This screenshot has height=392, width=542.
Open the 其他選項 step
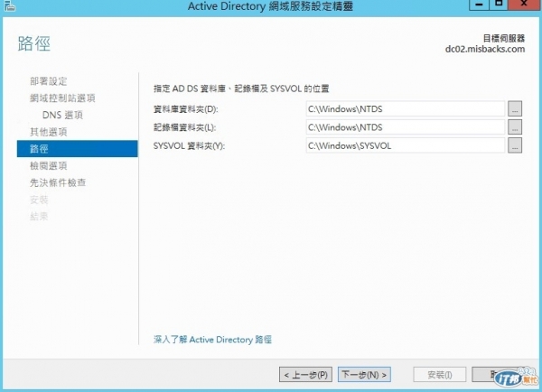coord(49,132)
